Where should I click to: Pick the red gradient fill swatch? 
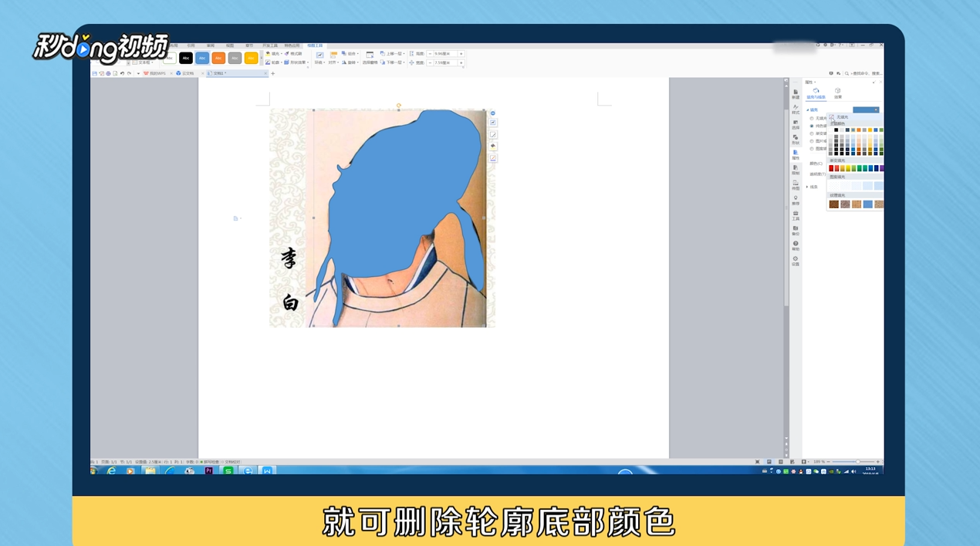831,168
